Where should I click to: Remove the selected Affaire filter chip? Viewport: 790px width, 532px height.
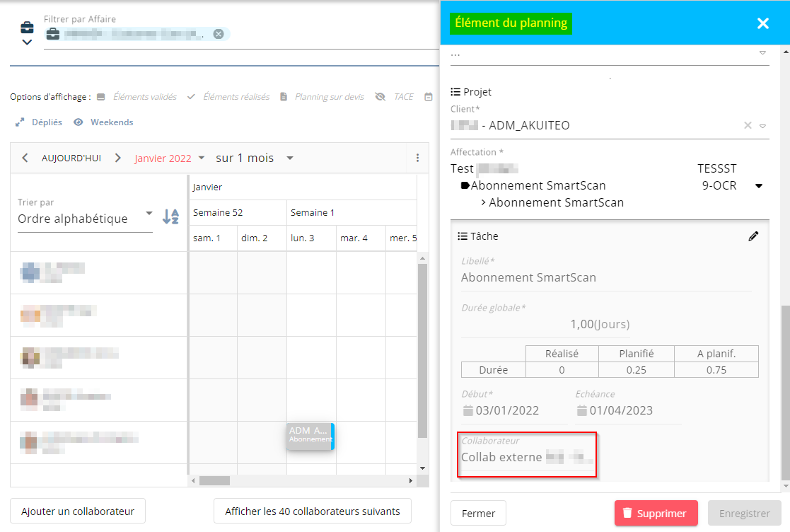(219, 34)
